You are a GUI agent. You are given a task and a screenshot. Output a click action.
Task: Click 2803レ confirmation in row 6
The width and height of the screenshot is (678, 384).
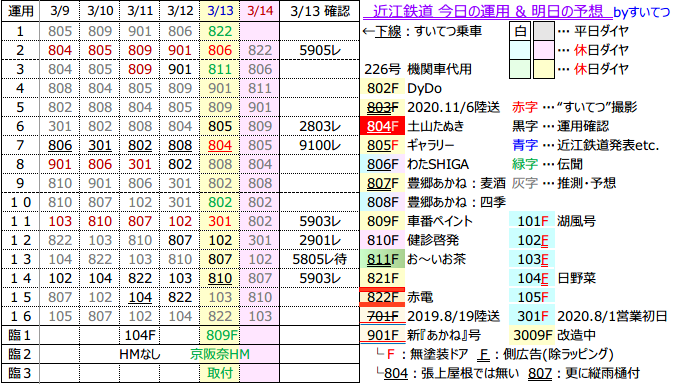point(320,126)
